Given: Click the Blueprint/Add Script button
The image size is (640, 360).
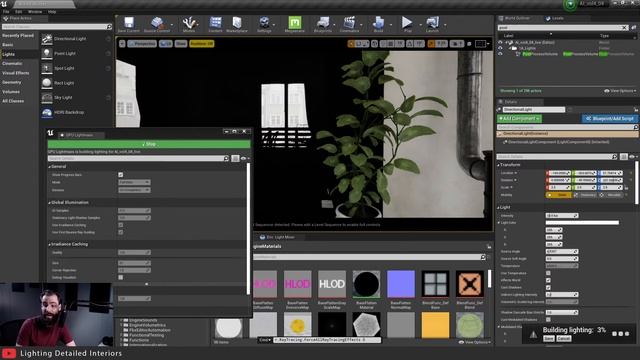Looking at the screenshot, I should [x=609, y=119].
